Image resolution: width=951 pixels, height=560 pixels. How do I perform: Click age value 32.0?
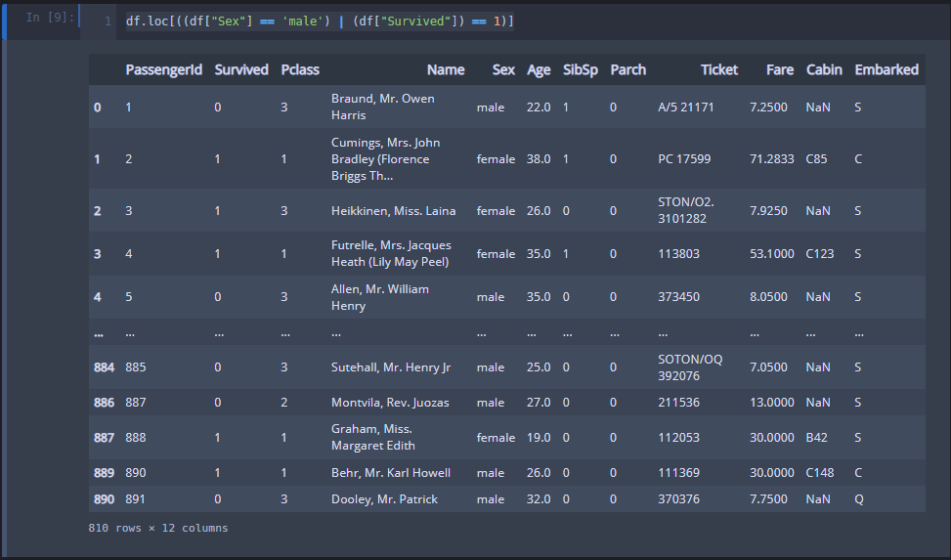[x=539, y=499]
